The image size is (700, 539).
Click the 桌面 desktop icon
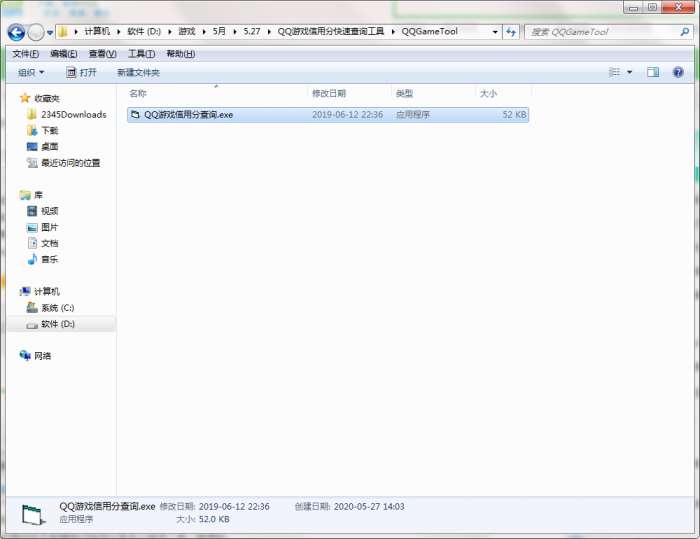(32, 146)
